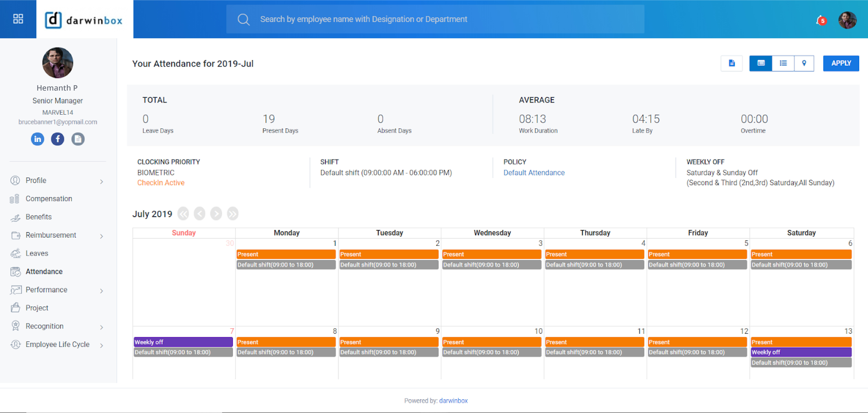Go to the next month arrow
Screen dimensions: 868x413
[216, 214]
